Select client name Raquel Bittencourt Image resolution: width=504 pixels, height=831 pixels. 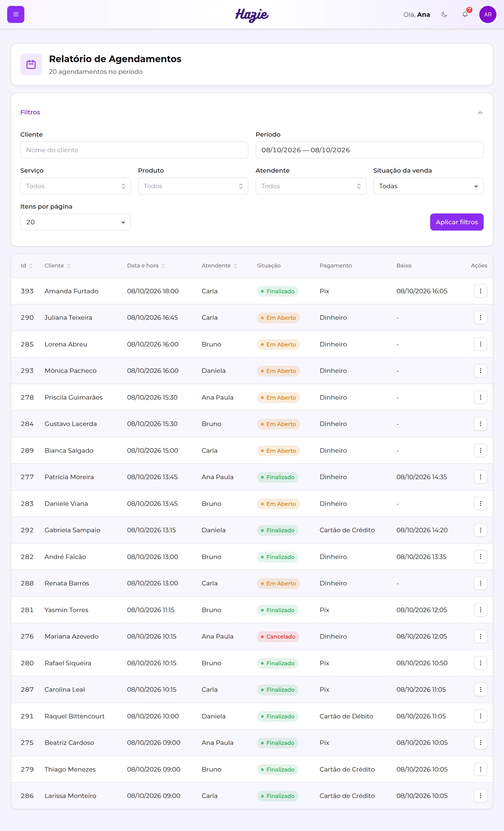[74, 716]
